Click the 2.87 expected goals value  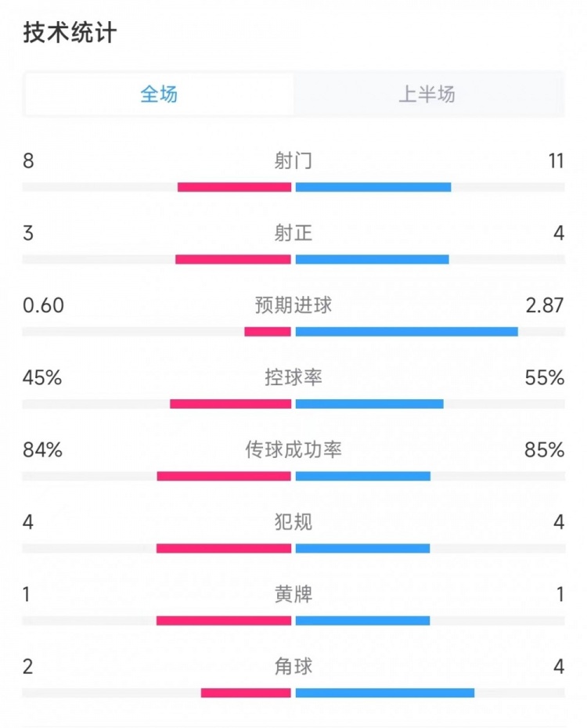click(x=545, y=305)
